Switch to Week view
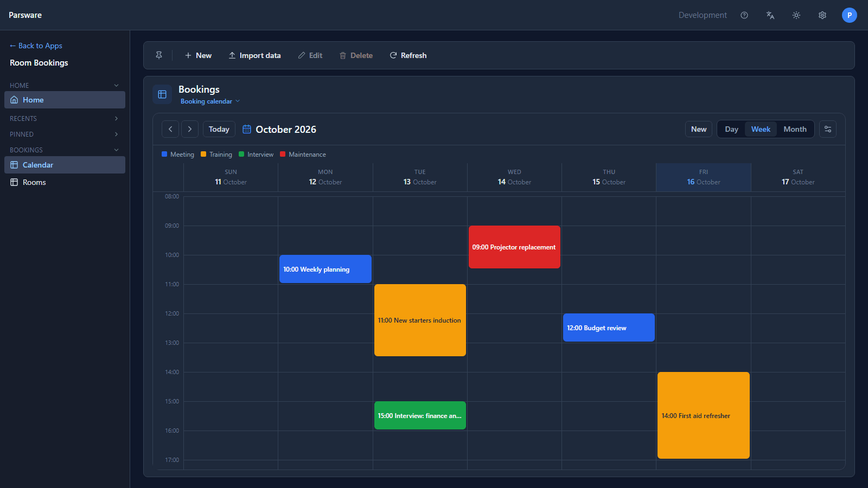 click(761, 129)
